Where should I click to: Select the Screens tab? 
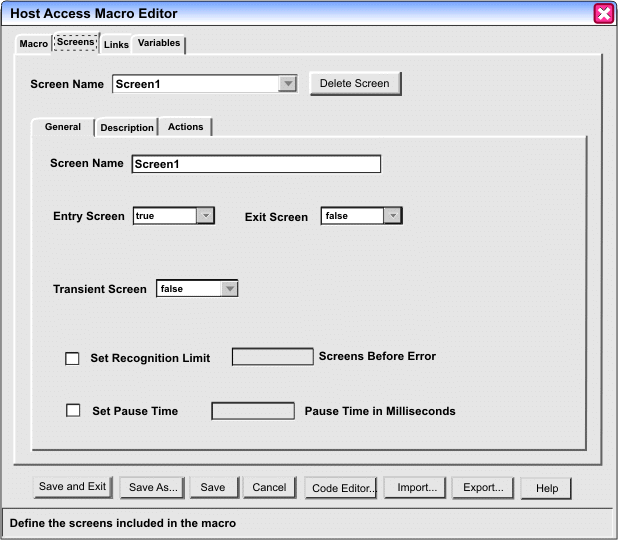pyautogui.click(x=76, y=42)
